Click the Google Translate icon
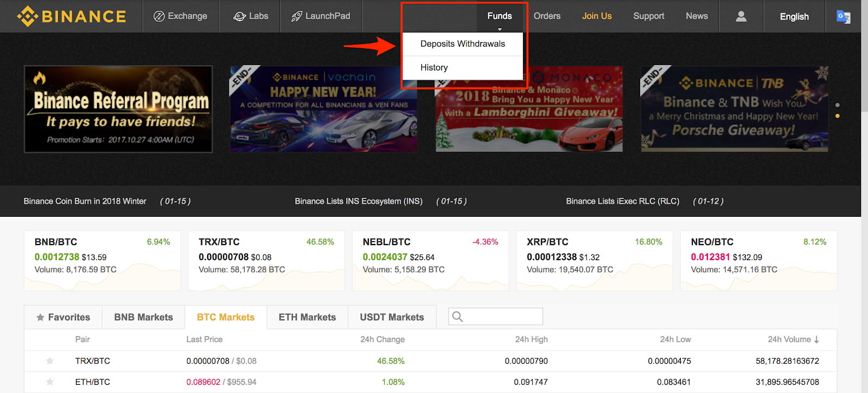 844,17
